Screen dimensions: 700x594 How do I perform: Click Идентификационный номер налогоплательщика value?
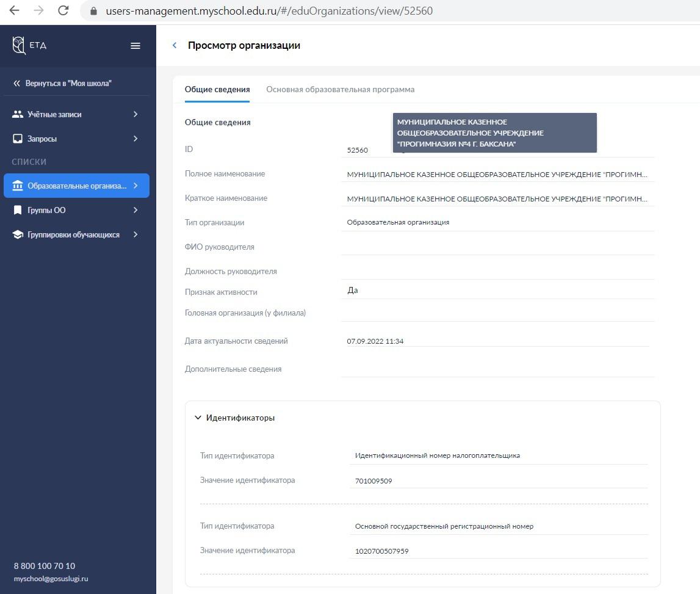(x=438, y=455)
